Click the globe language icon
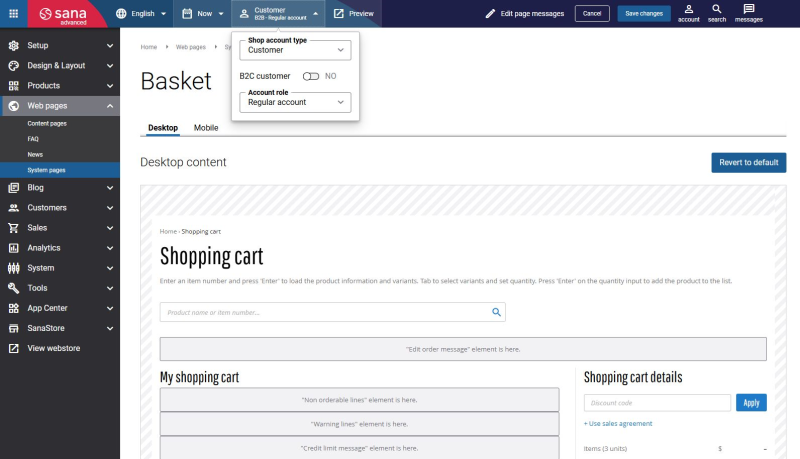800x459 pixels. (121, 14)
